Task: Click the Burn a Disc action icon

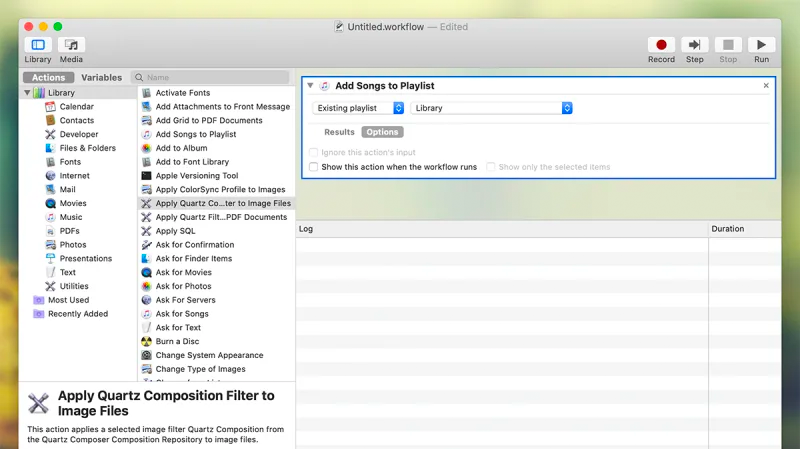Action: pos(146,341)
